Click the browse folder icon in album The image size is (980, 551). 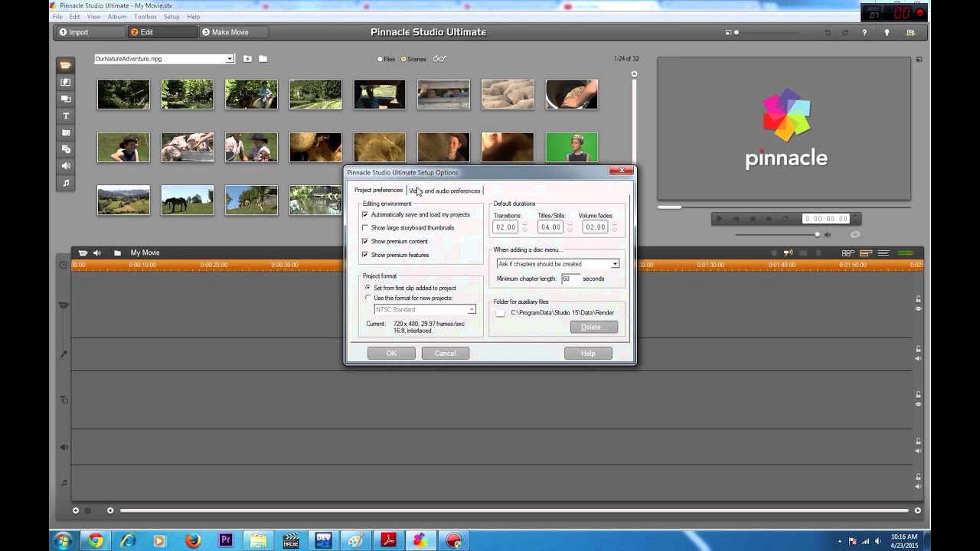[263, 59]
